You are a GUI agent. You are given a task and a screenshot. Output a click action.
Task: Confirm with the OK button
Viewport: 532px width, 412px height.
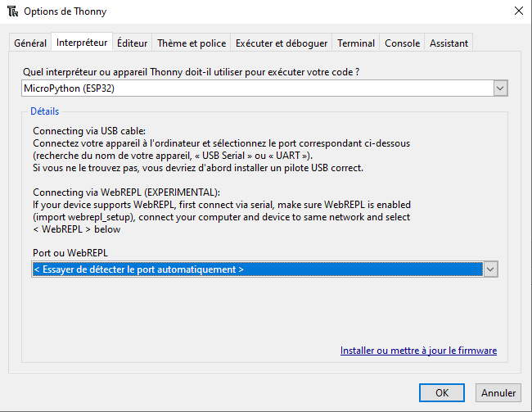(442, 392)
